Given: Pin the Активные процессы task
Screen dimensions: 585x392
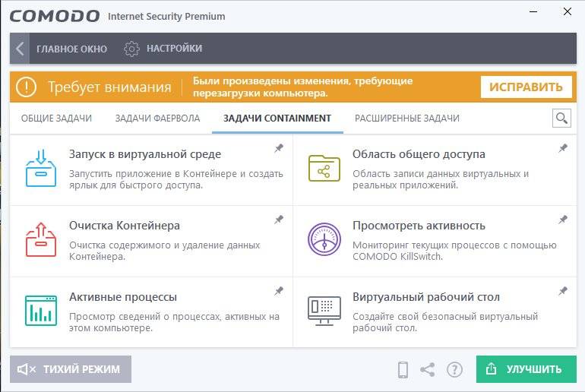Looking at the screenshot, I should tap(279, 291).
